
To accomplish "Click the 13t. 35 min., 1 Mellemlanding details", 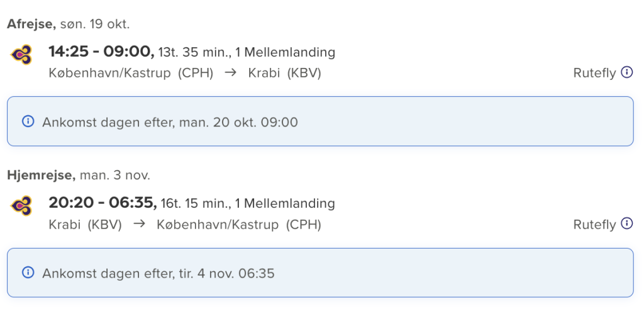I will (247, 52).
